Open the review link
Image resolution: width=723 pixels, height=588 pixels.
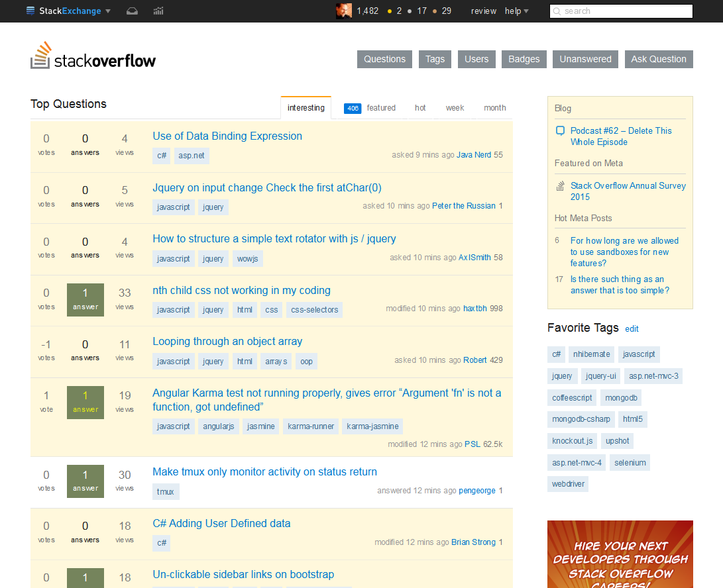click(x=483, y=11)
